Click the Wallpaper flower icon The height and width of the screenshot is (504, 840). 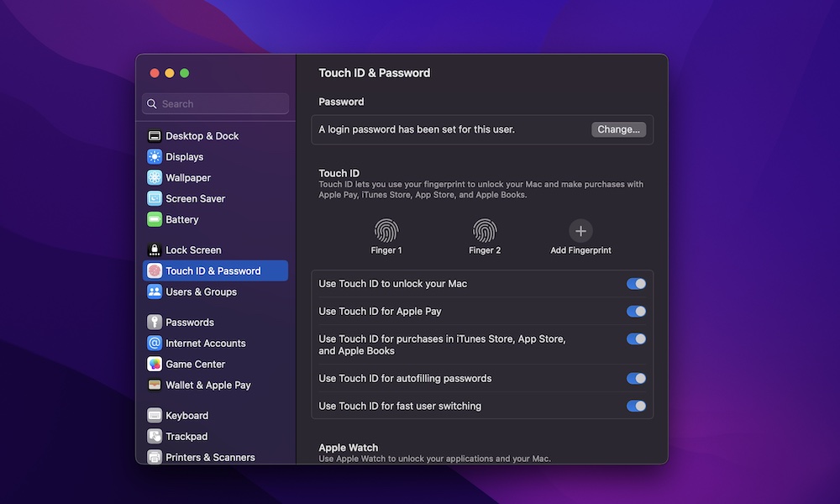click(155, 178)
